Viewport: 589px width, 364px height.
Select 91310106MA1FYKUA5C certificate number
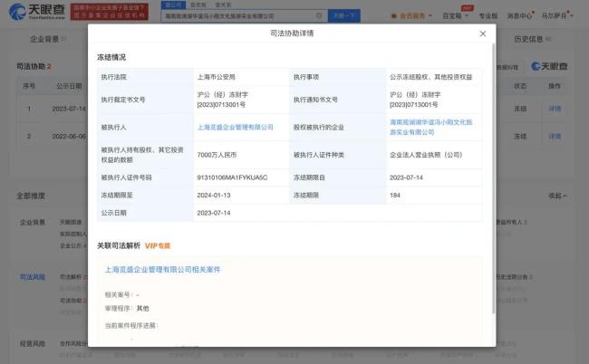coord(232,177)
